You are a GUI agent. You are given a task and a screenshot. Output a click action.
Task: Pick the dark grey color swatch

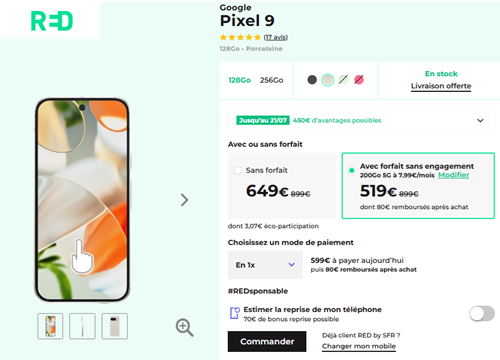pos(312,80)
